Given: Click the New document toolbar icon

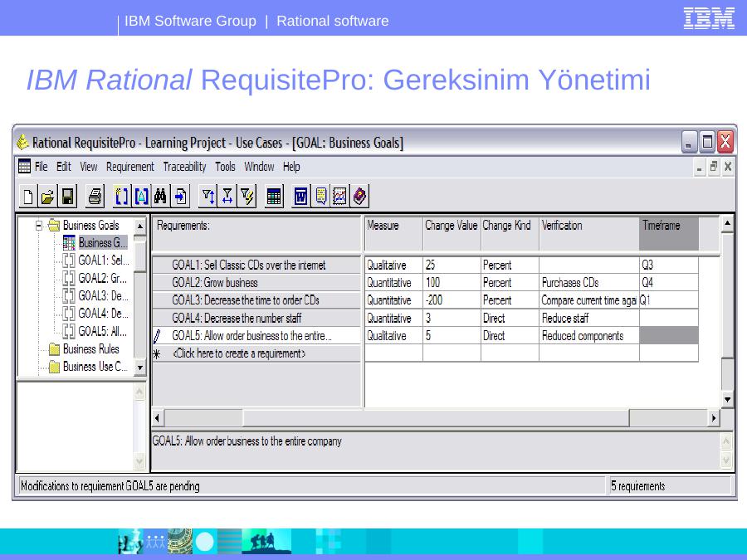Looking at the screenshot, I should 28,196.
